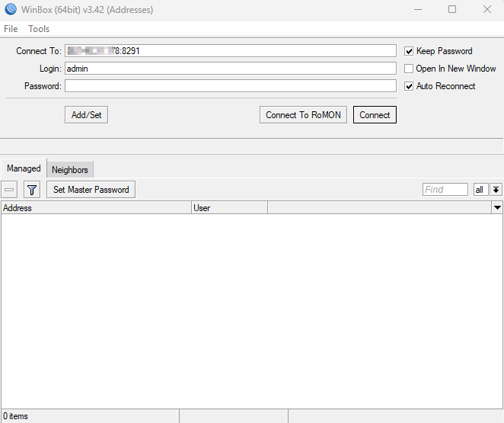Switch to the Neighbors tab

tap(70, 169)
